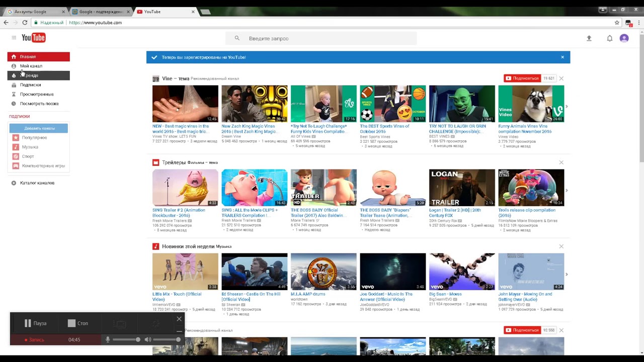
Task: Remove the Трейлеры section
Action: pos(561,162)
